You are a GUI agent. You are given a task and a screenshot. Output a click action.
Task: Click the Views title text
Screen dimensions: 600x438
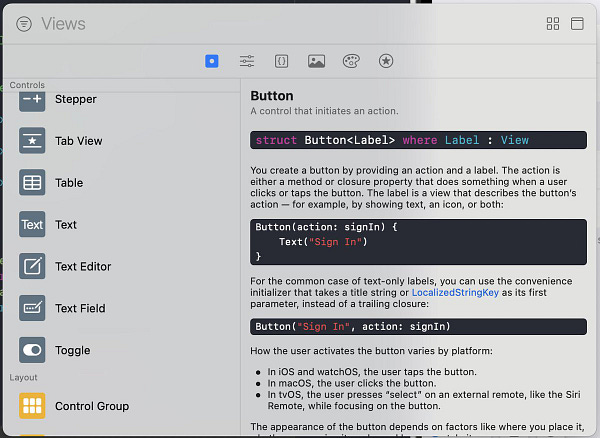(64, 24)
